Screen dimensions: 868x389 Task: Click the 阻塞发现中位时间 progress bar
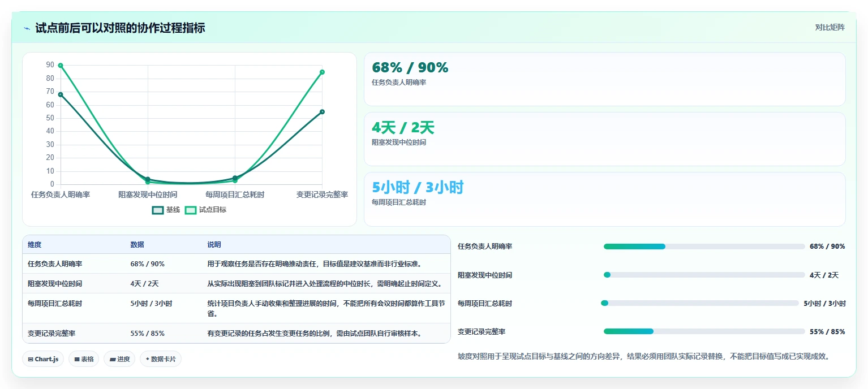point(704,275)
